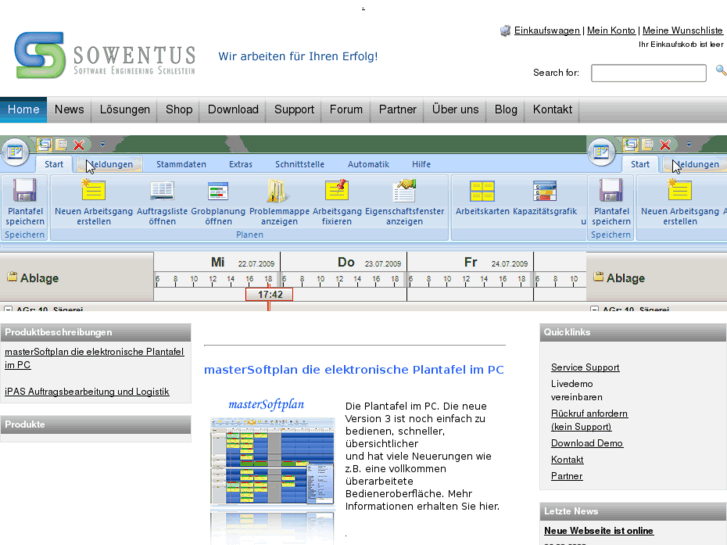Click the Produkte sidebar header
The width and height of the screenshot is (727, 545).
click(96, 424)
